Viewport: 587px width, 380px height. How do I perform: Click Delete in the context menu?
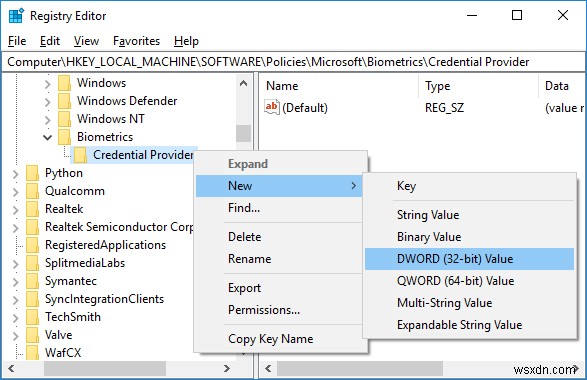[279, 237]
